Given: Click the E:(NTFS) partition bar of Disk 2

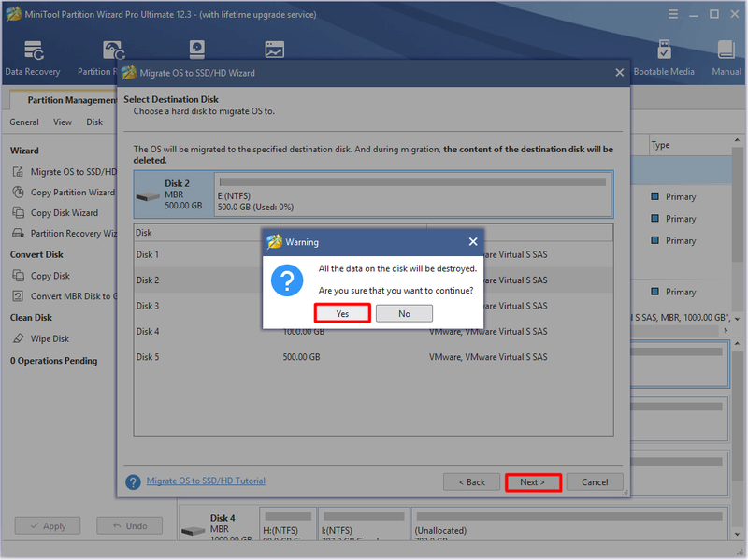Looking at the screenshot, I should (x=413, y=194).
